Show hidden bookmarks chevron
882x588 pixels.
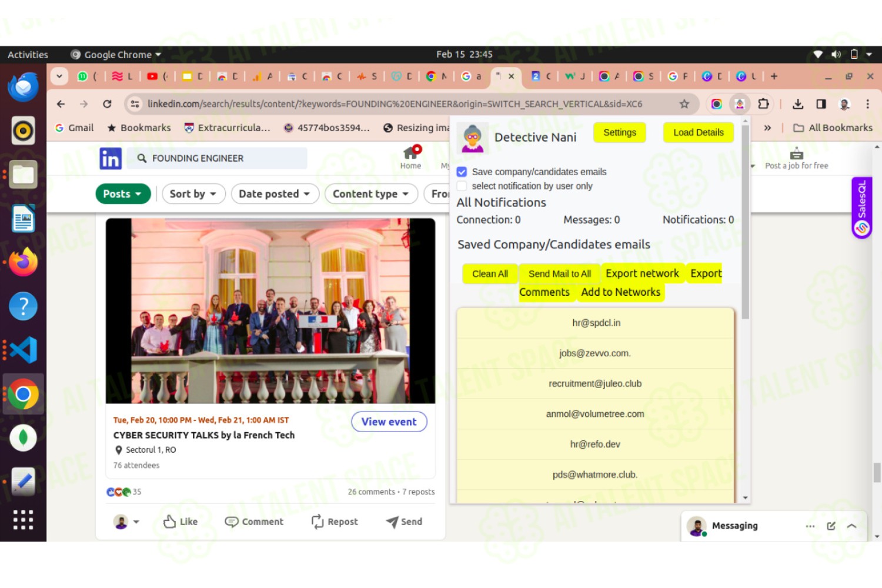point(767,128)
